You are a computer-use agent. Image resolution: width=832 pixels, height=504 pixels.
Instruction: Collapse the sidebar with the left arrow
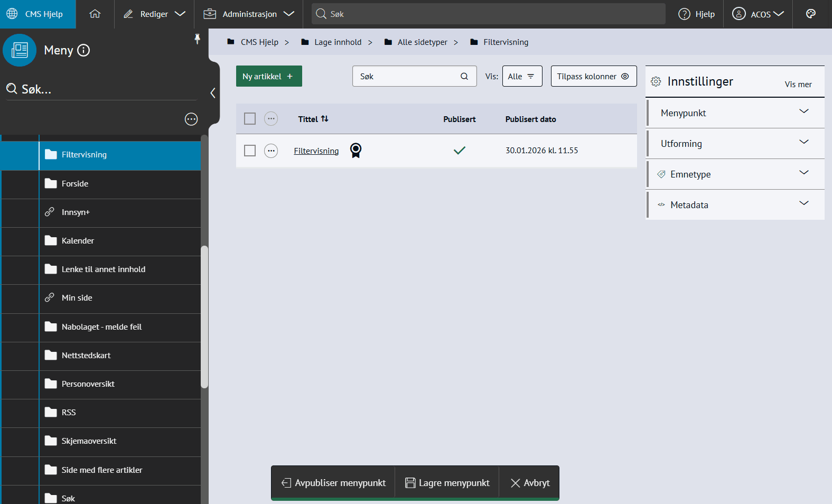[x=213, y=93]
